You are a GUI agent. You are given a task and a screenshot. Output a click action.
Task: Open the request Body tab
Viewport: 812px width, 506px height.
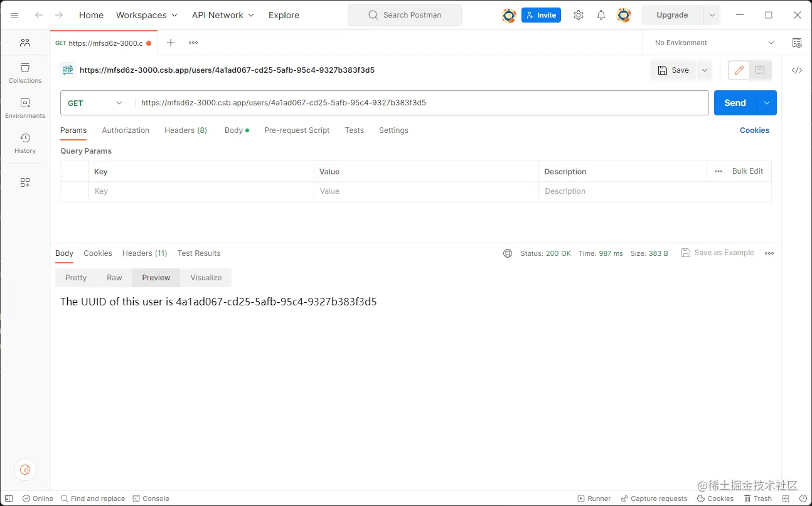click(x=237, y=130)
